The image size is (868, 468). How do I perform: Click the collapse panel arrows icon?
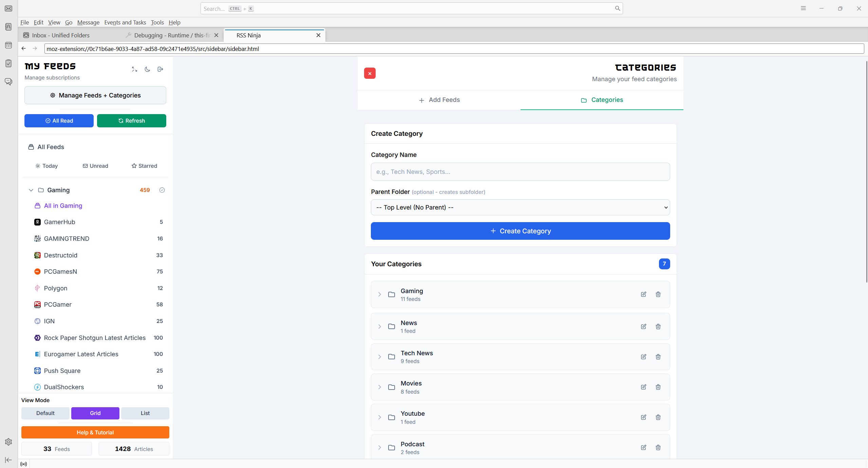(x=134, y=69)
